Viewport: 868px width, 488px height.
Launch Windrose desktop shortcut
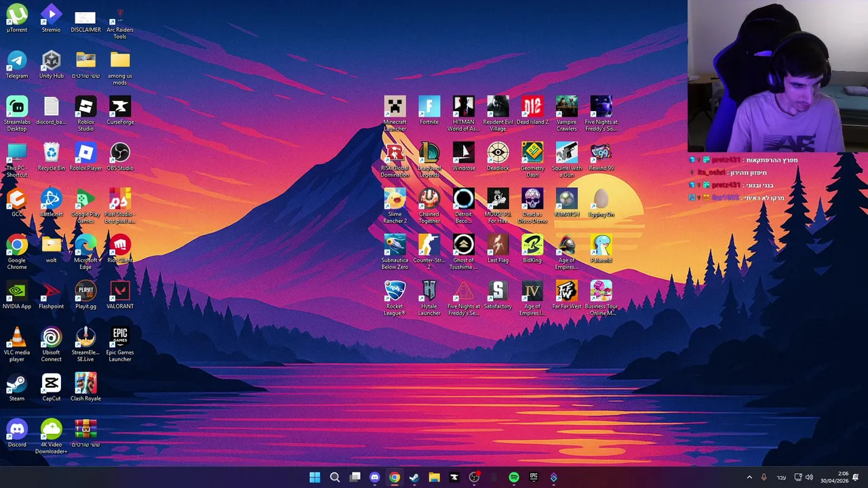point(464,157)
